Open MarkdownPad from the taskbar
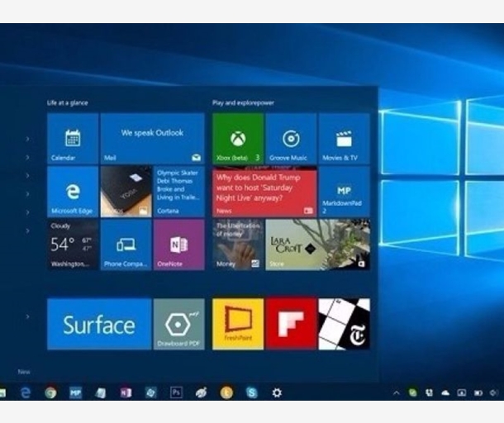This screenshot has width=504, height=423. coord(75,392)
